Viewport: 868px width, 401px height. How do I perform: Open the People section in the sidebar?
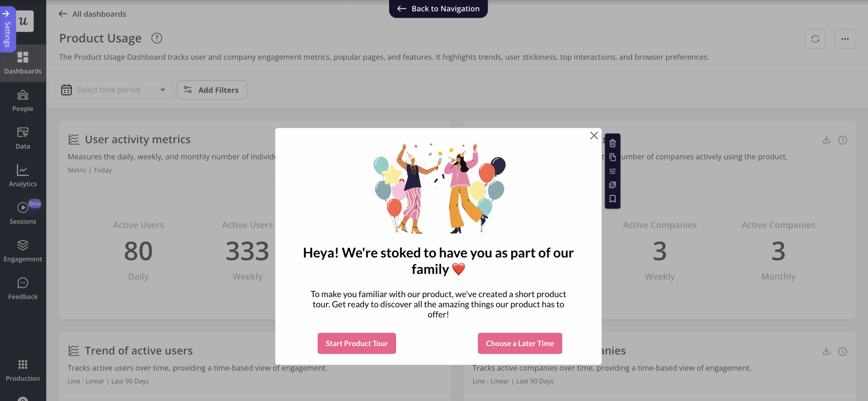coord(22,100)
